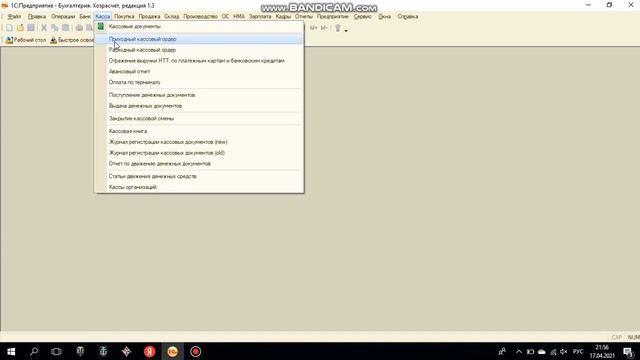Image resolution: width=640 pixels, height=360 pixels.
Task: Click the taskbar search magnifier
Action: [34, 351]
